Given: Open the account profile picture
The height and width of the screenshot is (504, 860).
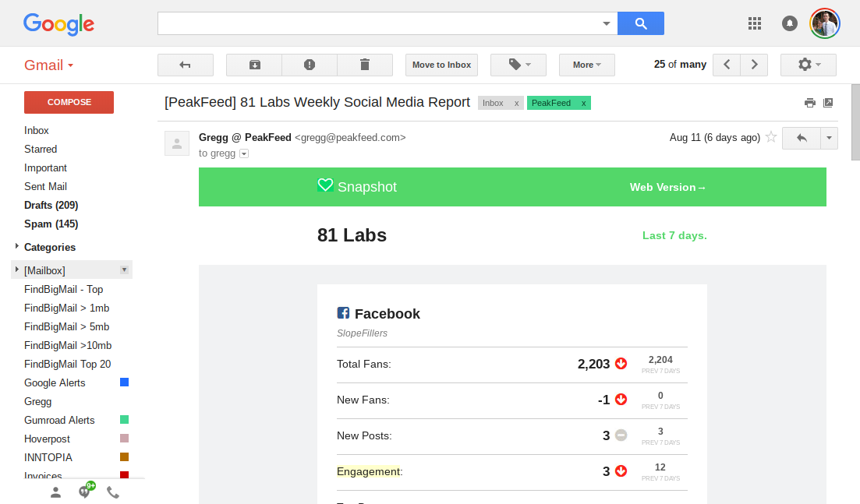Looking at the screenshot, I should tap(824, 23).
